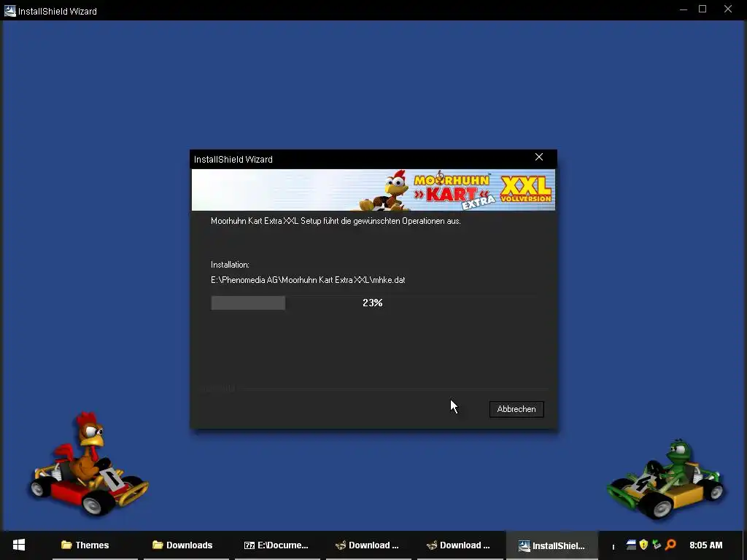Click the orange magnifier tray icon
Viewport: 747px width, 560px height.
(670, 544)
